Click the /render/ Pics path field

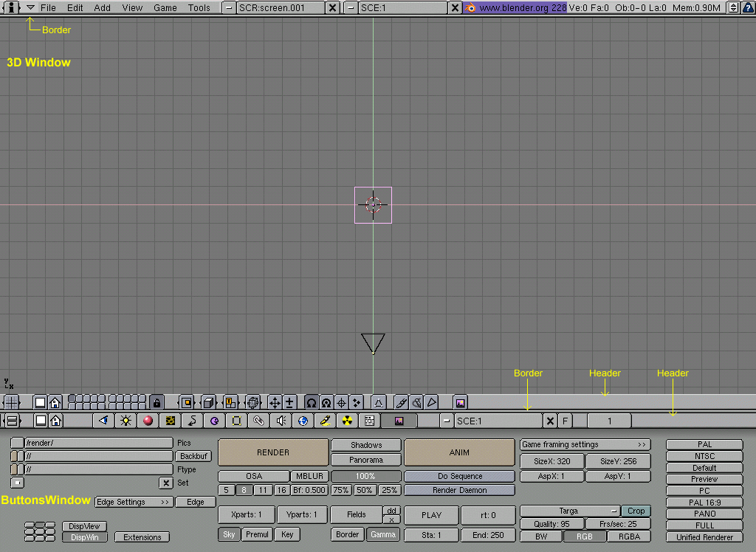(98, 443)
